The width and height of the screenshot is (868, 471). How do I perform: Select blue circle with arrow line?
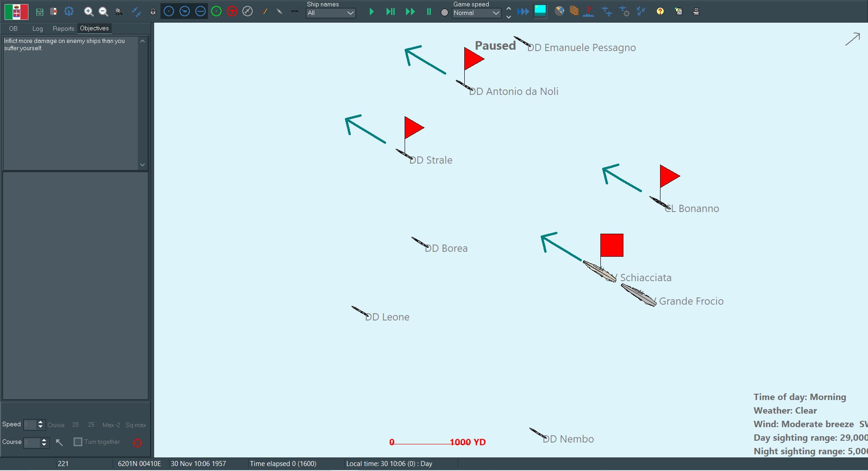[x=200, y=11]
